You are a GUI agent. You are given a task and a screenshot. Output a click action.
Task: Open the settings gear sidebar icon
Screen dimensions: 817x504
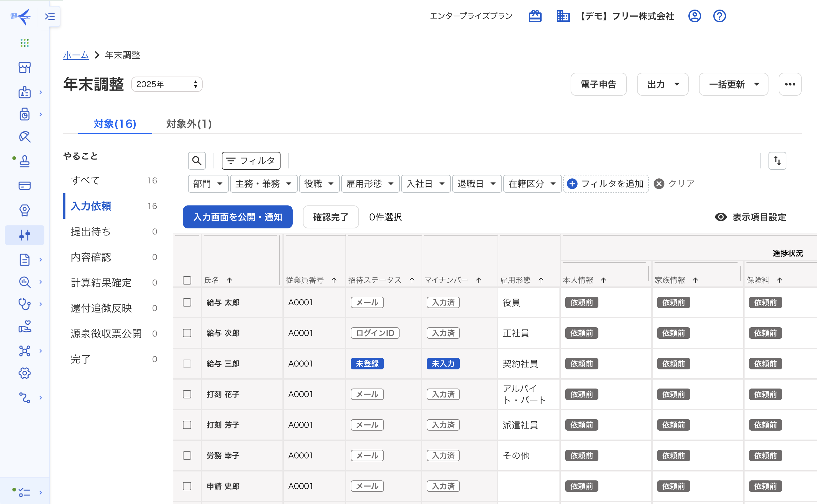click(x=25, y=373)
